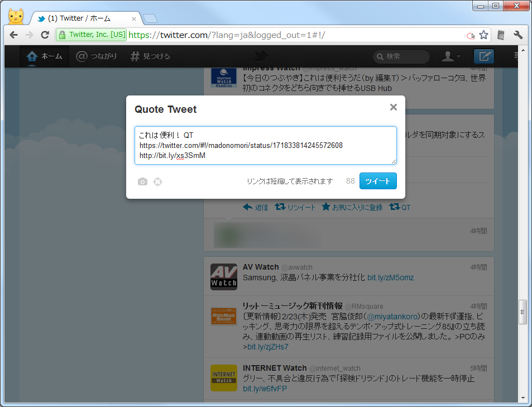Open Chrome's wrench settings icon
The width and height of the screenshot is (532, 407).
[517, 35]
